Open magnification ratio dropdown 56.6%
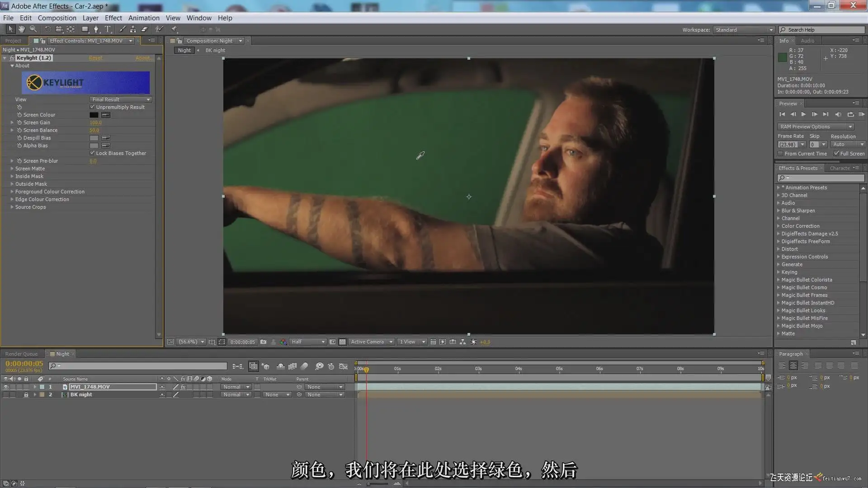Viewport: 868px width, 488px height. point(191,342)
